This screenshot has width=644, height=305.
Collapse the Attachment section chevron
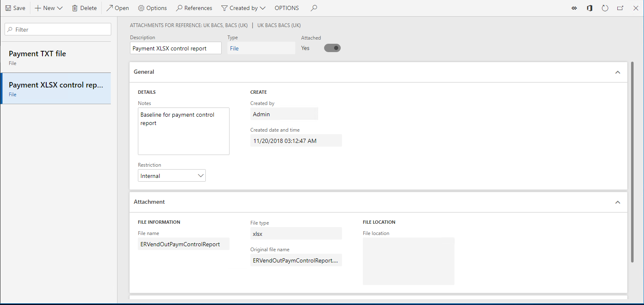point(618,202)
